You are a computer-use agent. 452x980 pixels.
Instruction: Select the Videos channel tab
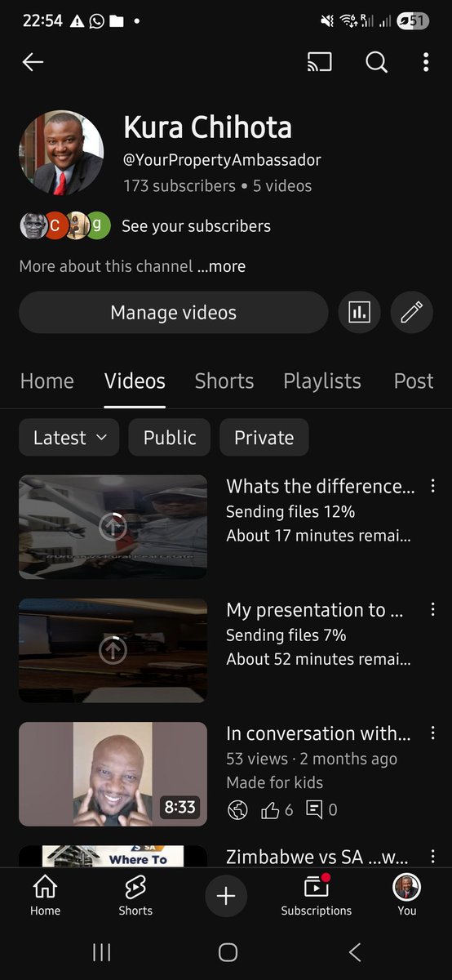tap(135, 381)
